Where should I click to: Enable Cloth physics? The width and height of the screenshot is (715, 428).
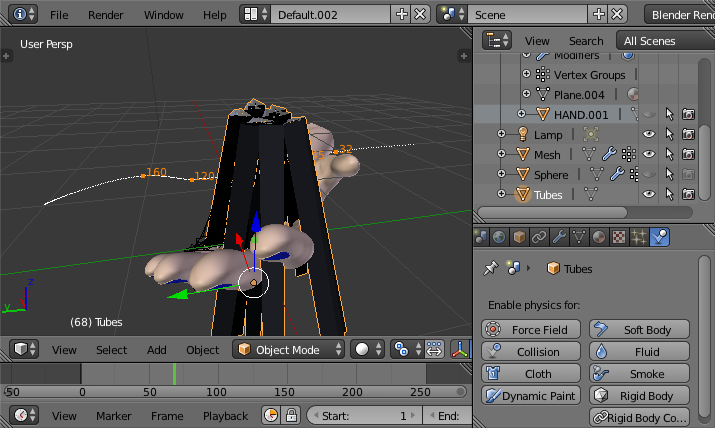tap(531, 373)
